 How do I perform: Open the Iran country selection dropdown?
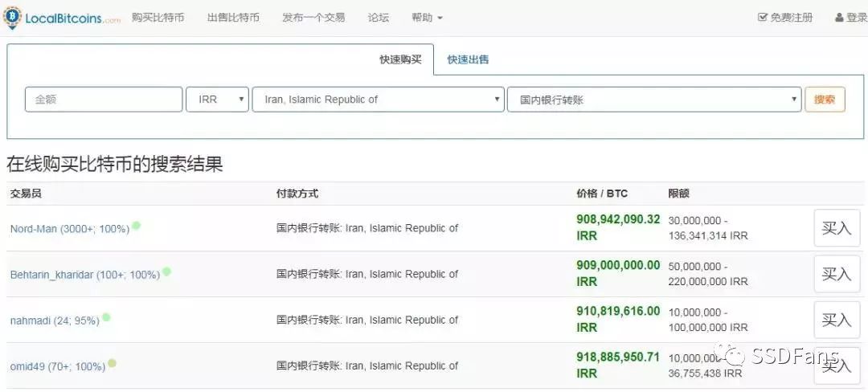click(x=378, y=100)
